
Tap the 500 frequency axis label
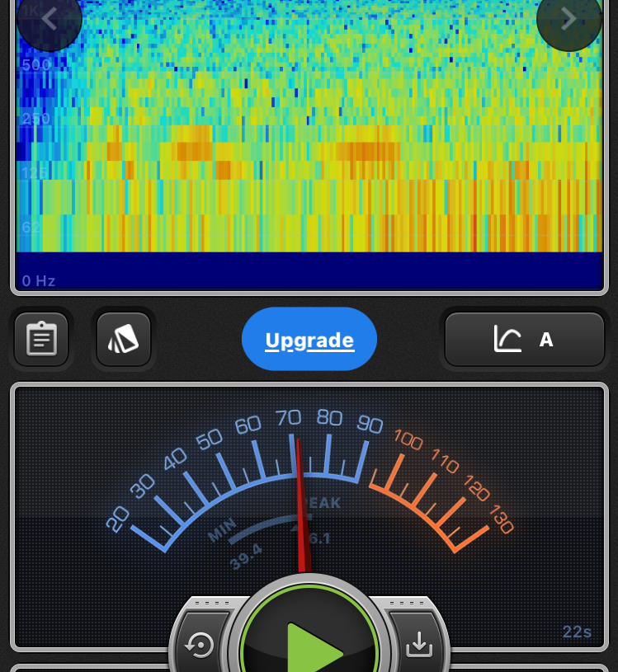pos(36,65)
